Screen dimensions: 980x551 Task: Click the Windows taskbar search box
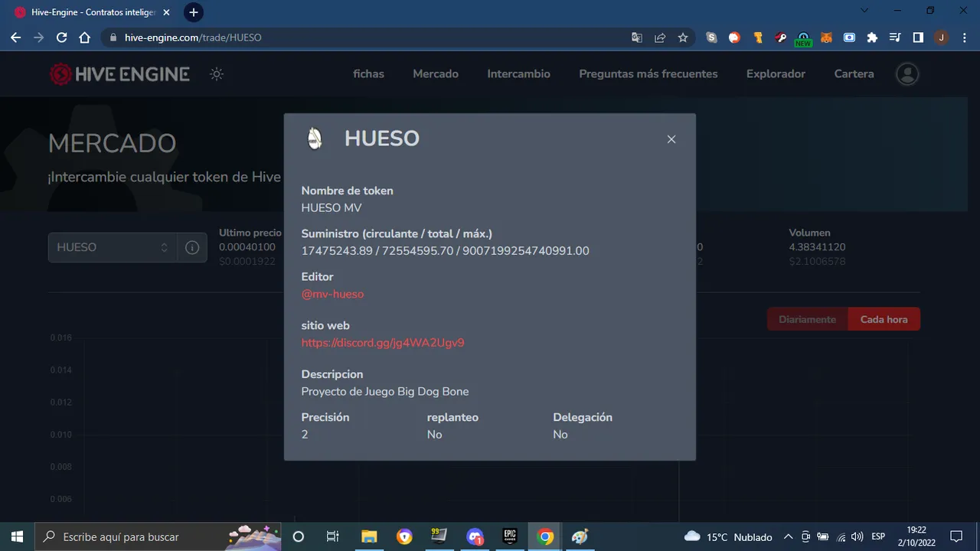click(158, 536)
